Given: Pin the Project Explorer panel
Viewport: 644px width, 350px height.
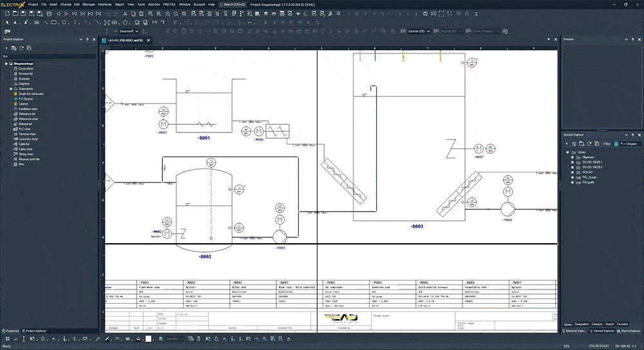Looking at the screenshot, I should click(x=87, y=39).
